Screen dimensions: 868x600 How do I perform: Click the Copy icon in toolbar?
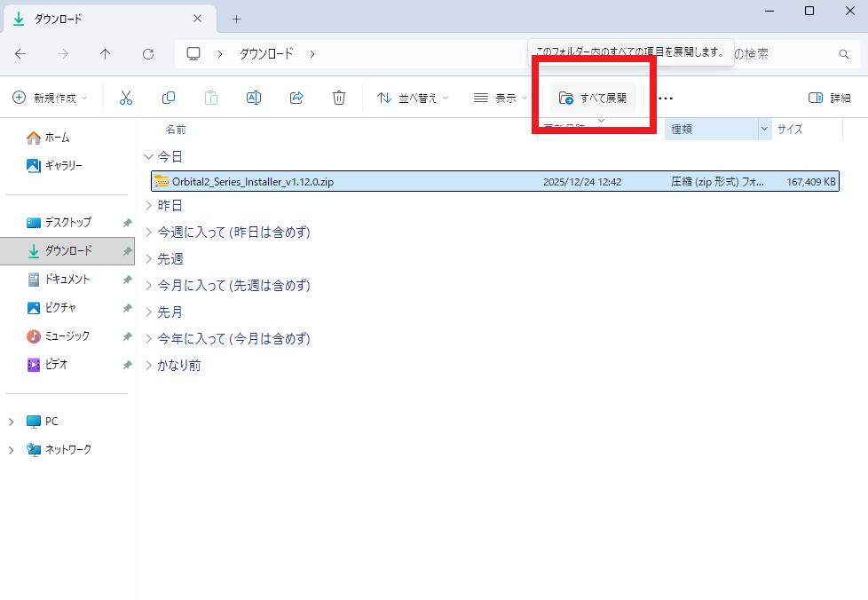(169, 98)
